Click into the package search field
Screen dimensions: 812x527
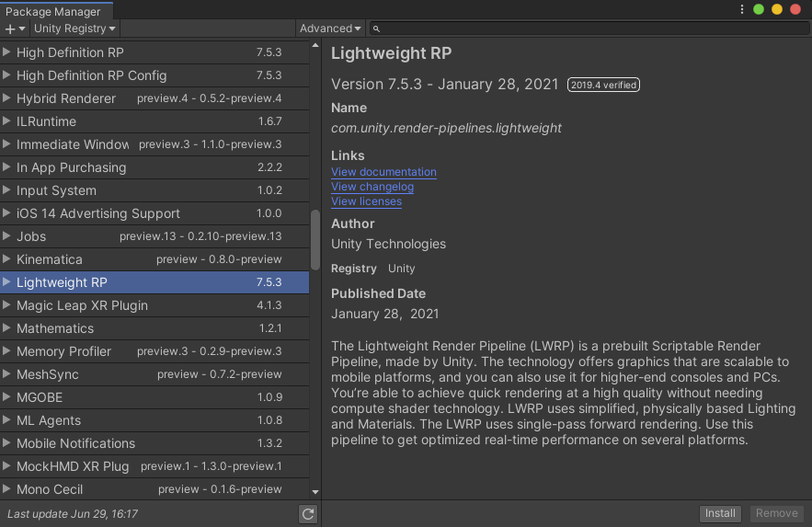(589, 29)
